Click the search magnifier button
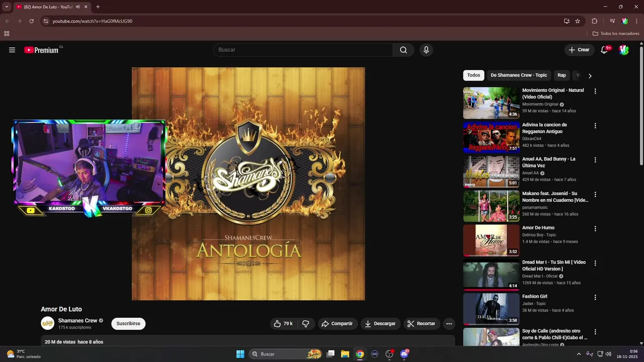This screenshot has width=644, height=362. tap(404, 50)
